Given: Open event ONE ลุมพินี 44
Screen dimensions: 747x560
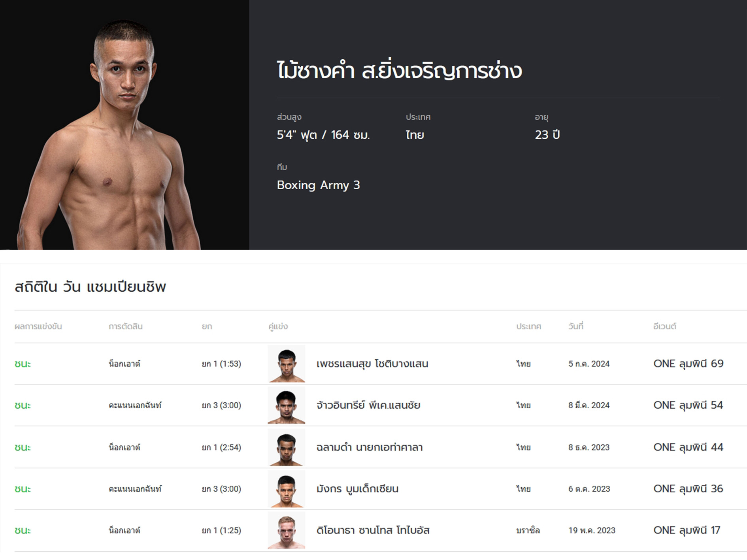Looking at the screenshot, I should coord(689,447).
